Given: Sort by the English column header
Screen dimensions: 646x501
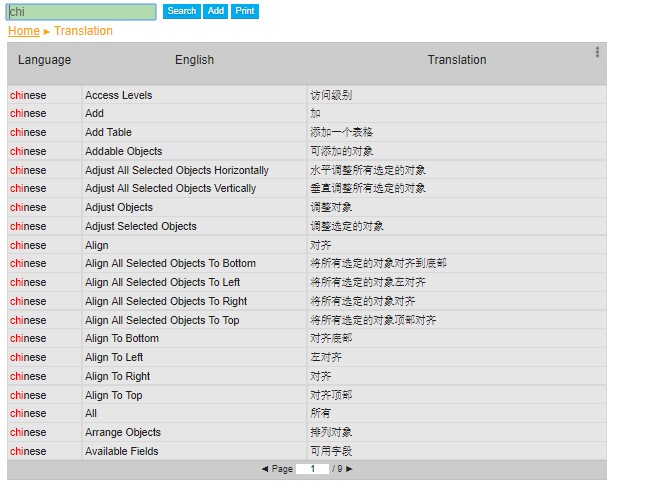Looking at the screenshot, I should [x=194, y=60].
